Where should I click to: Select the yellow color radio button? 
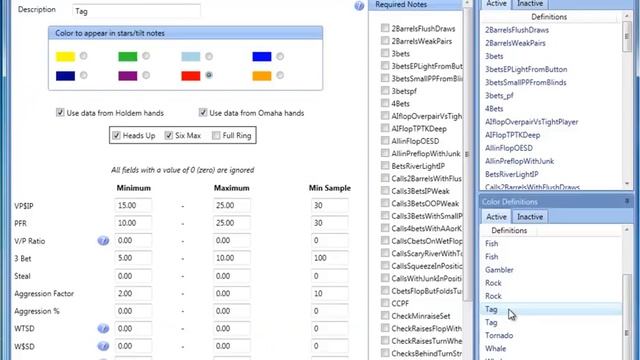tap(83, 56)
